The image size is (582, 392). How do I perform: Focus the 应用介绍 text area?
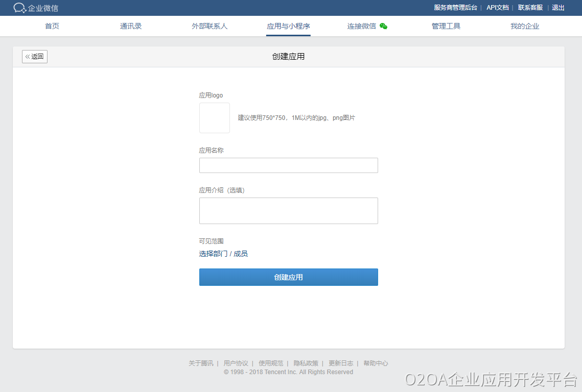click(x=288, y=211)
